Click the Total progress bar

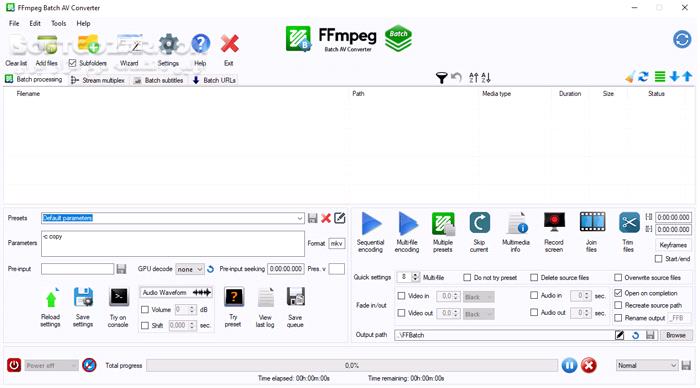352,365
